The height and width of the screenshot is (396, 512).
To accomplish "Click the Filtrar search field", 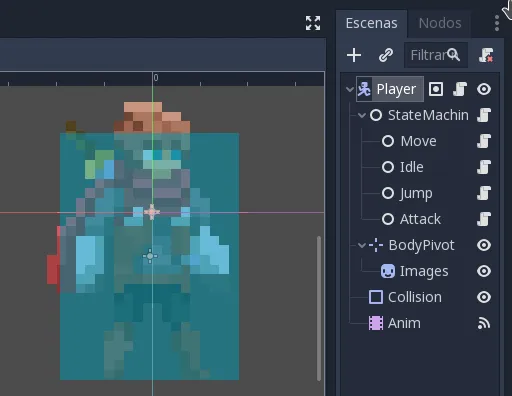I will (436, 55).
